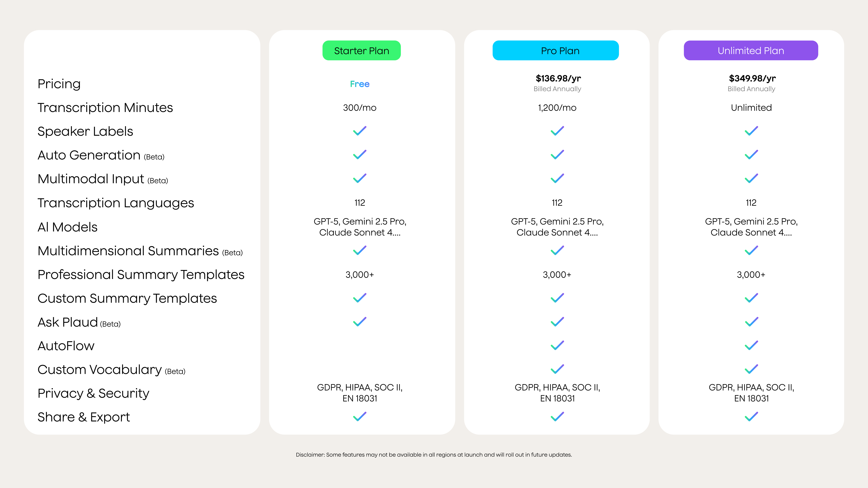Viewport: 868px width, 488px height.
Task: Click the Starter Plan AI Models text
Action: 360,227
